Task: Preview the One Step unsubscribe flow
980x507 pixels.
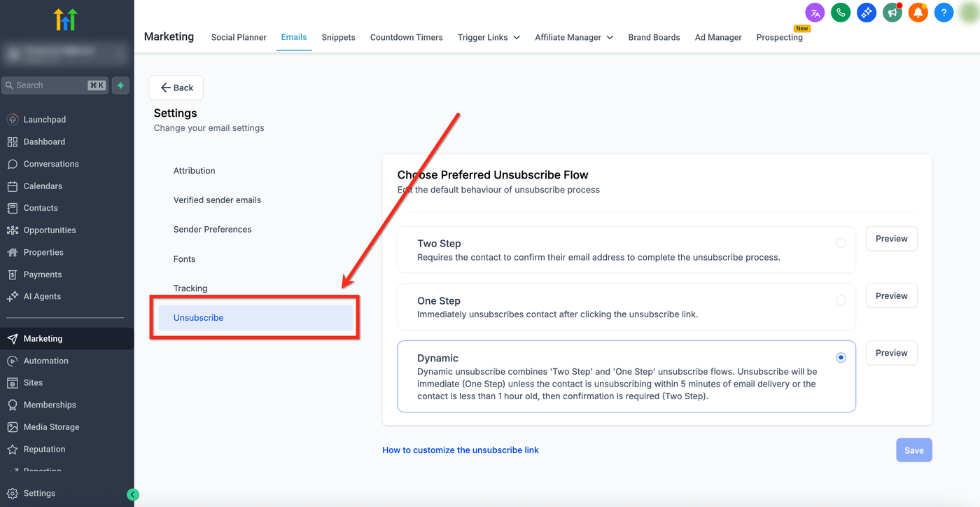Action: pos(892,296)
